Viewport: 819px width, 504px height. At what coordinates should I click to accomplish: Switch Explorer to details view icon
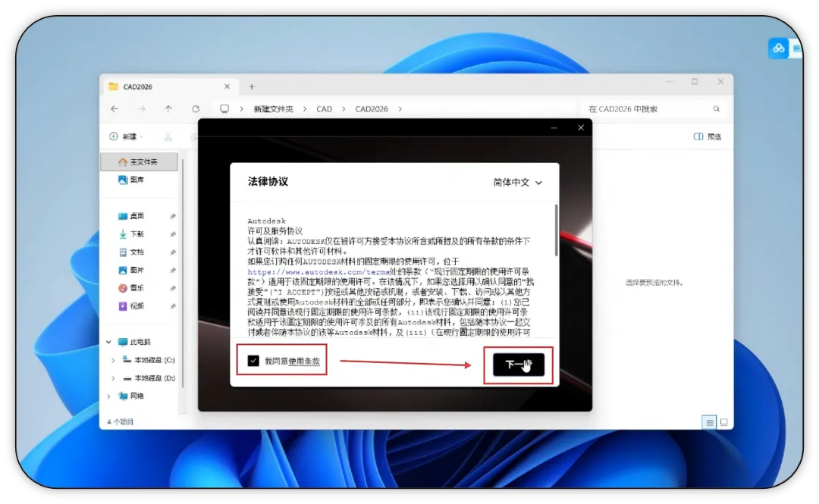pyautogui.click(x=709, y=422)
